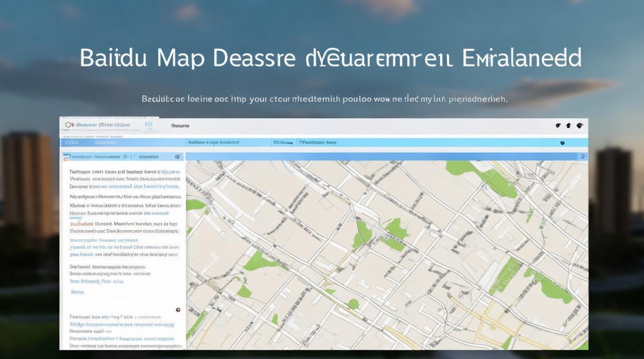The width and height of the screenshot is (644, 359).
Task: Click the sidebar panel's blue title bar text
Action: (115, 157)
